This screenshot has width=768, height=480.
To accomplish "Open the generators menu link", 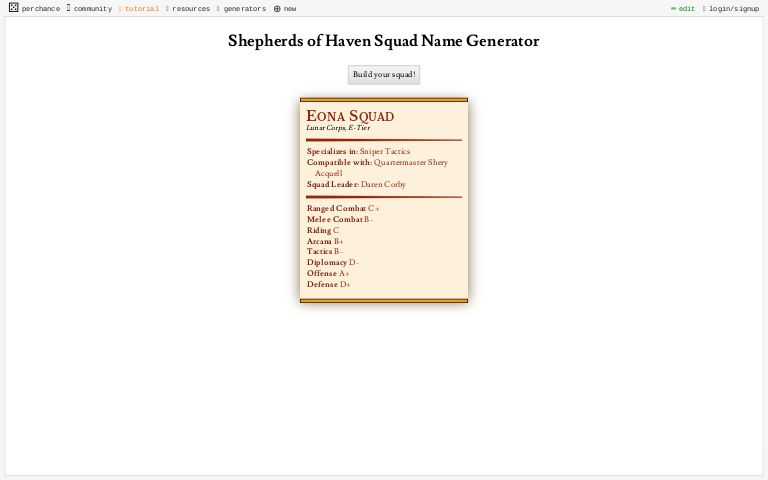I will click(x=244, y=9).
